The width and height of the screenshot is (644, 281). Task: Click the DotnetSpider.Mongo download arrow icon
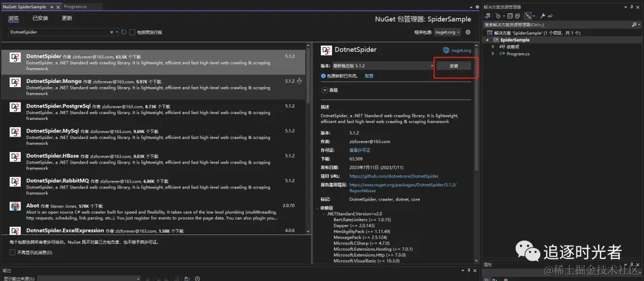(299, 81)
